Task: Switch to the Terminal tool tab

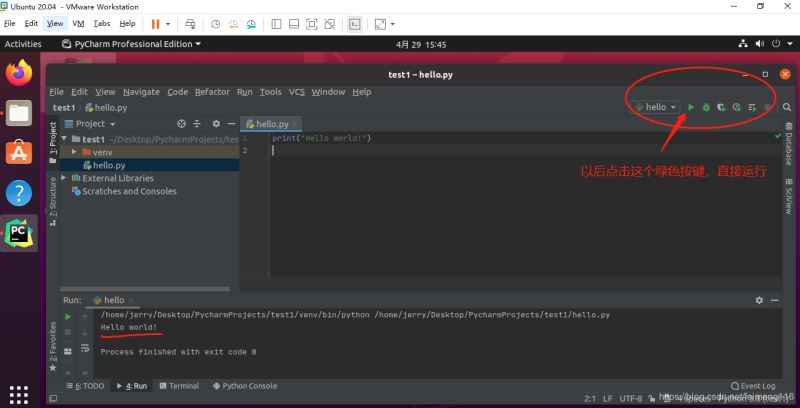Action: pyautogui.click(x=179, y=386)
